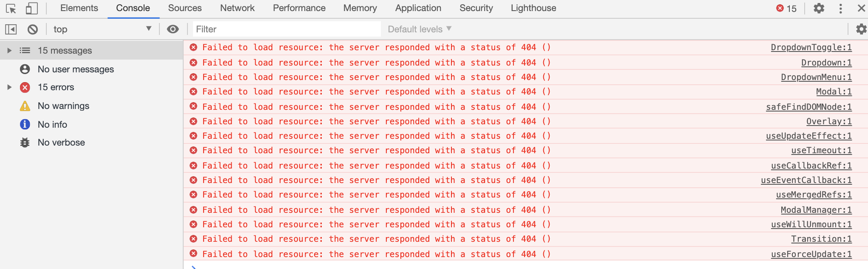Open console settings with the gear icon
This screenshot has height=269, width=868.
point(861,29)
